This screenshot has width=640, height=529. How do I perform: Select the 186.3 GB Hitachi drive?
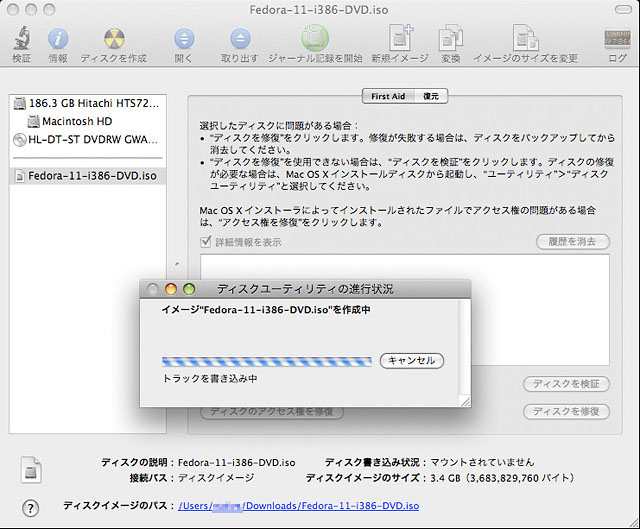coord(87,103)
